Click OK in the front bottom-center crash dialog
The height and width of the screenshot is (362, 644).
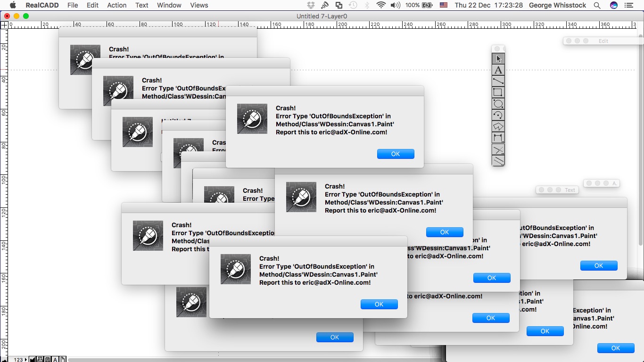tap(379, 304)
